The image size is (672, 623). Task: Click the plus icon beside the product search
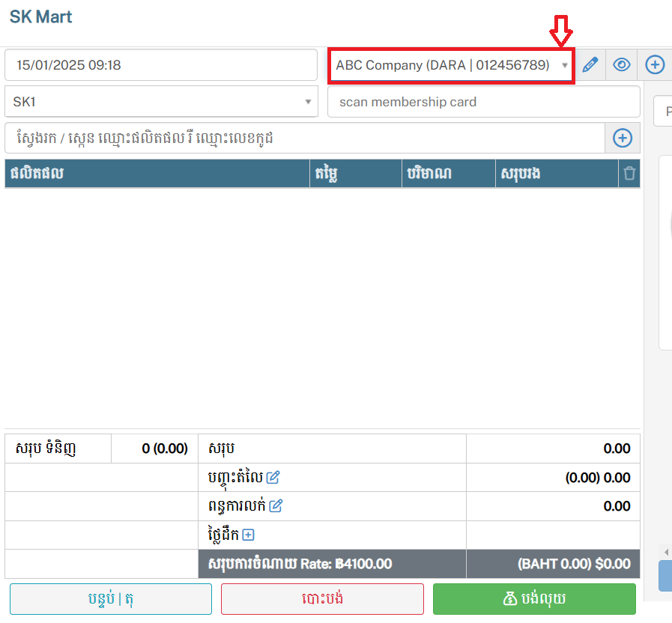click(x=623, y=138)
